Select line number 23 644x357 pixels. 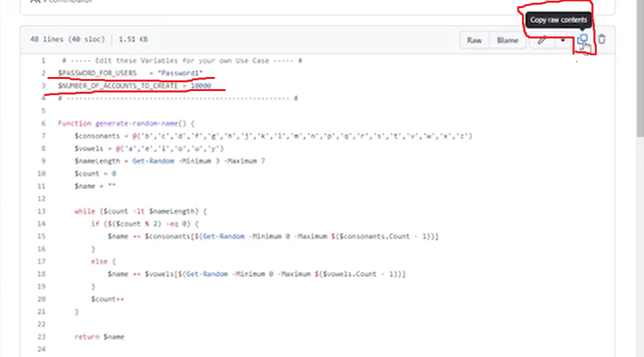point(42,337)
